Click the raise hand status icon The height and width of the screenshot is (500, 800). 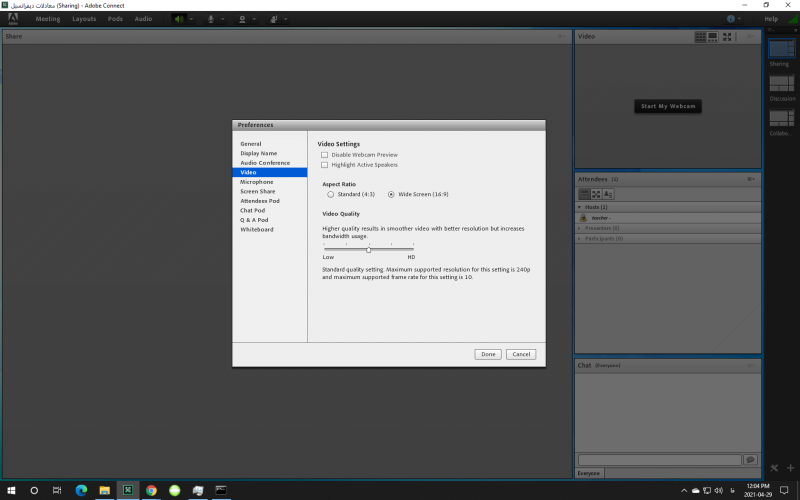tap(274, 19)
